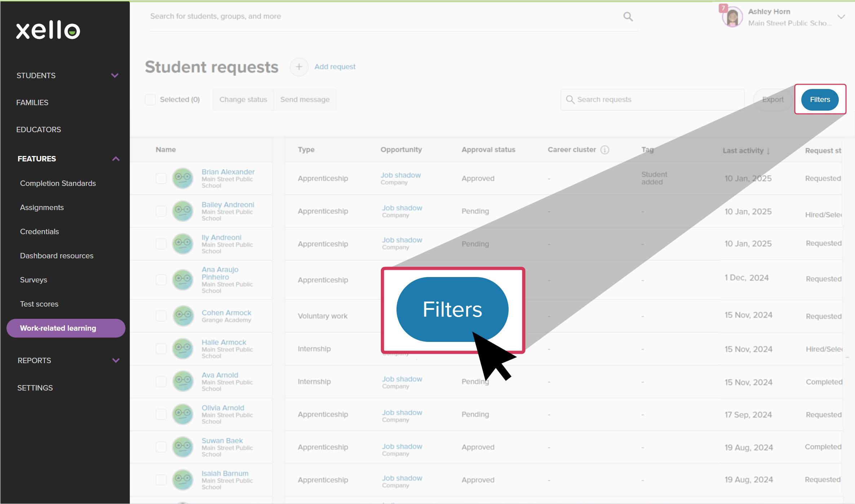Click the Xello logo

coord(48,30)
